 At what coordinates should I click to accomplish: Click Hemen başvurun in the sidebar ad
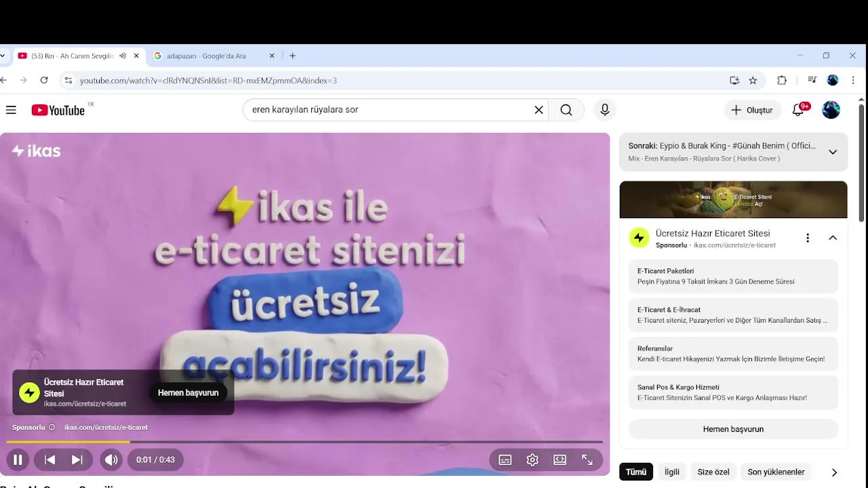733,429
